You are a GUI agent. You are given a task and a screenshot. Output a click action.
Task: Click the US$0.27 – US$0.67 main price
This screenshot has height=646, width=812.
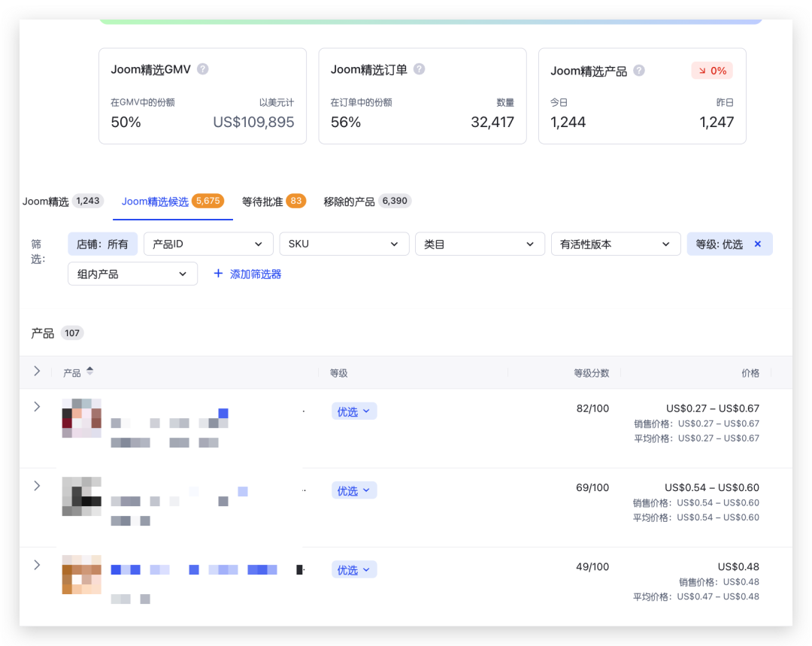click(713, 408)
